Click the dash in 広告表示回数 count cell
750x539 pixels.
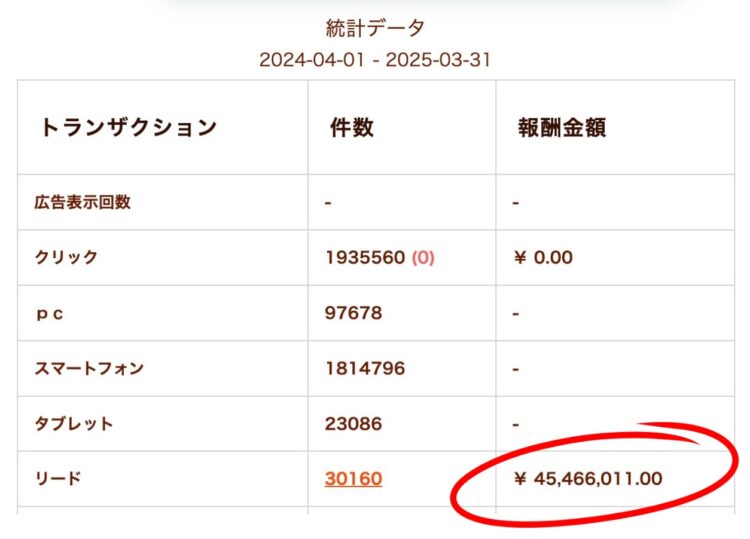(328, 202)
